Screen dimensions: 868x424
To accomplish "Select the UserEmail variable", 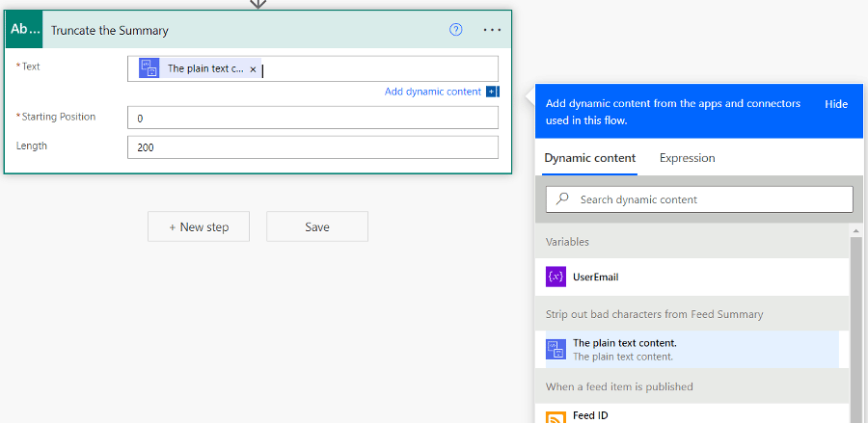I will (692, 277).
